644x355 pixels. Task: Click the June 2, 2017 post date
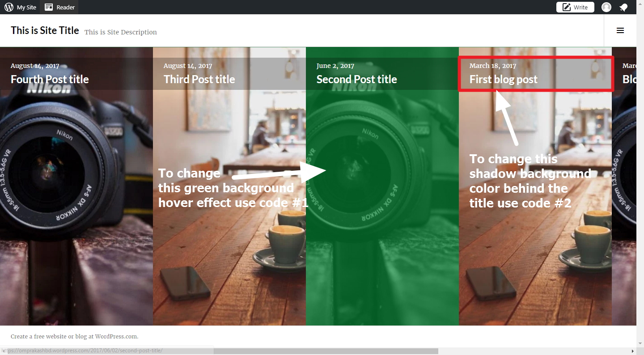coord(335,66)
